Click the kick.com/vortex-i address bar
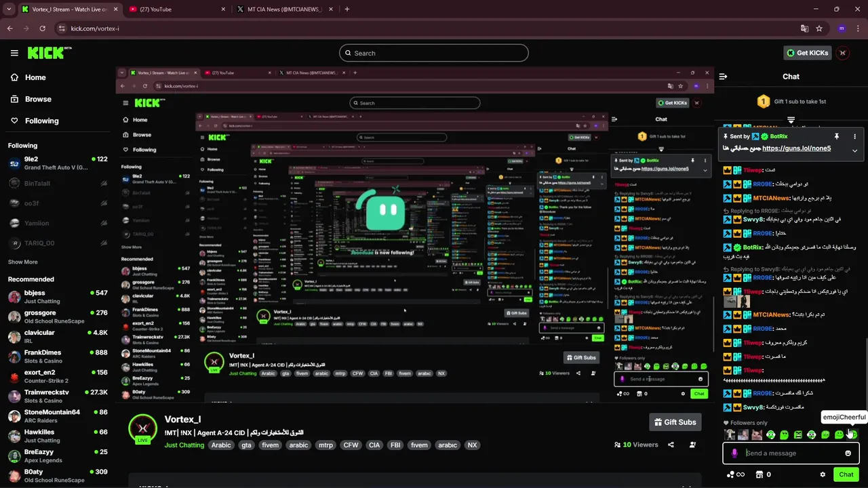 434,28
